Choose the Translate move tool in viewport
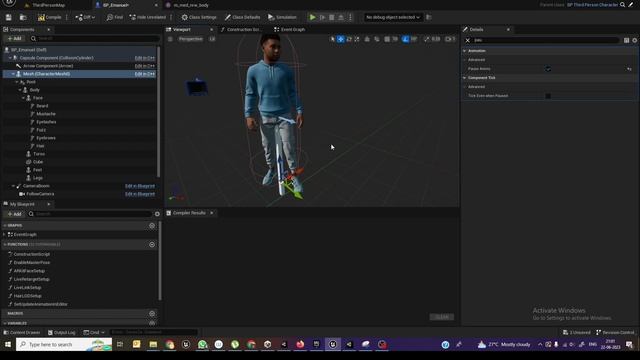This screenshot has width=640, height=360. point(340,39)
